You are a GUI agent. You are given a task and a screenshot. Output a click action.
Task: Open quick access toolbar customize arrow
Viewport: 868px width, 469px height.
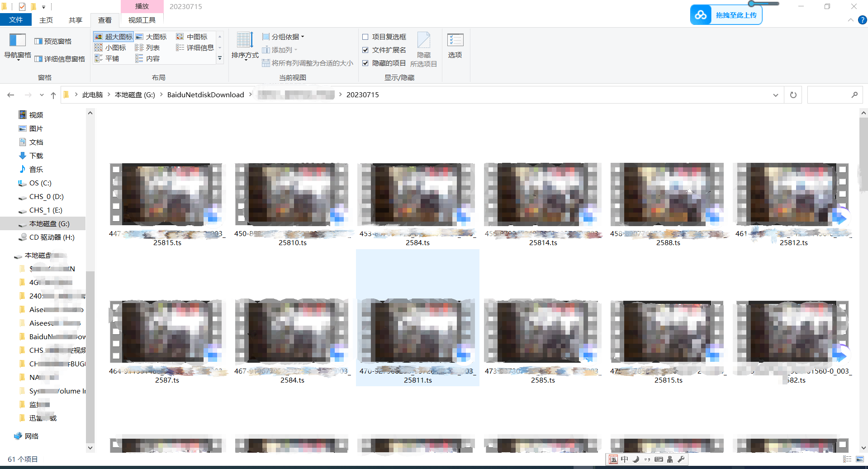coord(43,6)
